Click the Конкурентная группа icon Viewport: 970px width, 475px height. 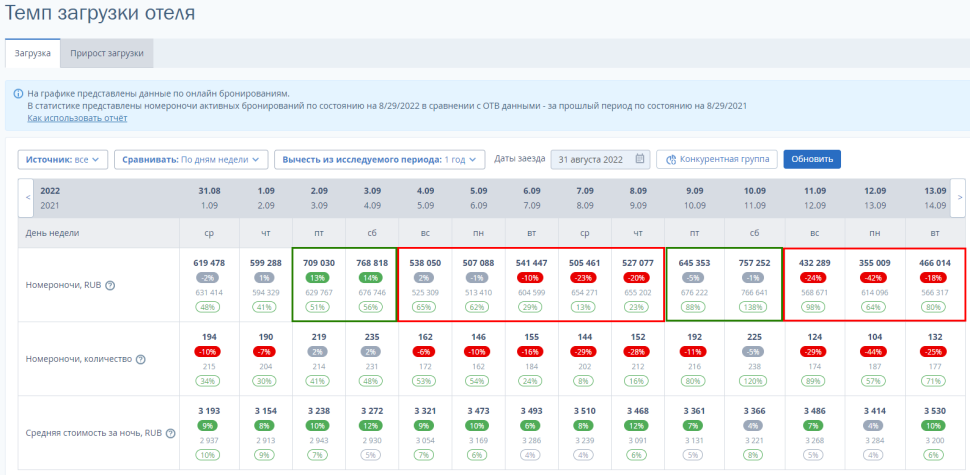(670, 160)
